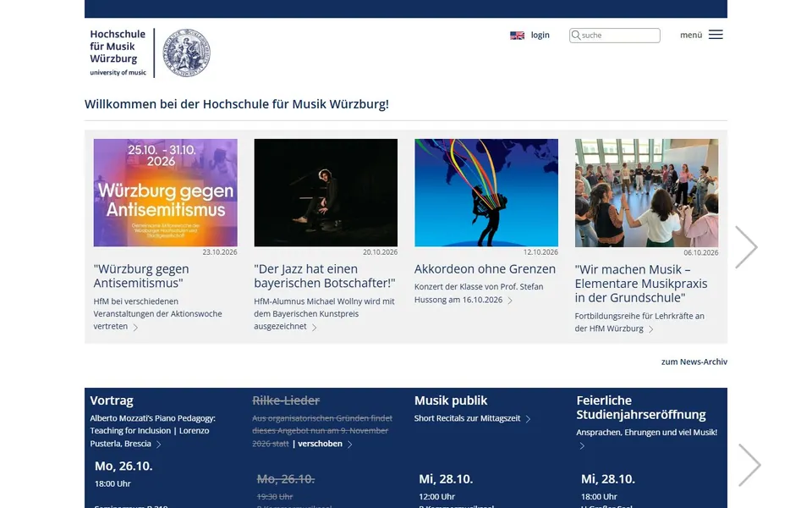Screen dimensions: 812x508
Task: Open Feierliche Studienjahreseröffnung event title
Action: point(641,407)
